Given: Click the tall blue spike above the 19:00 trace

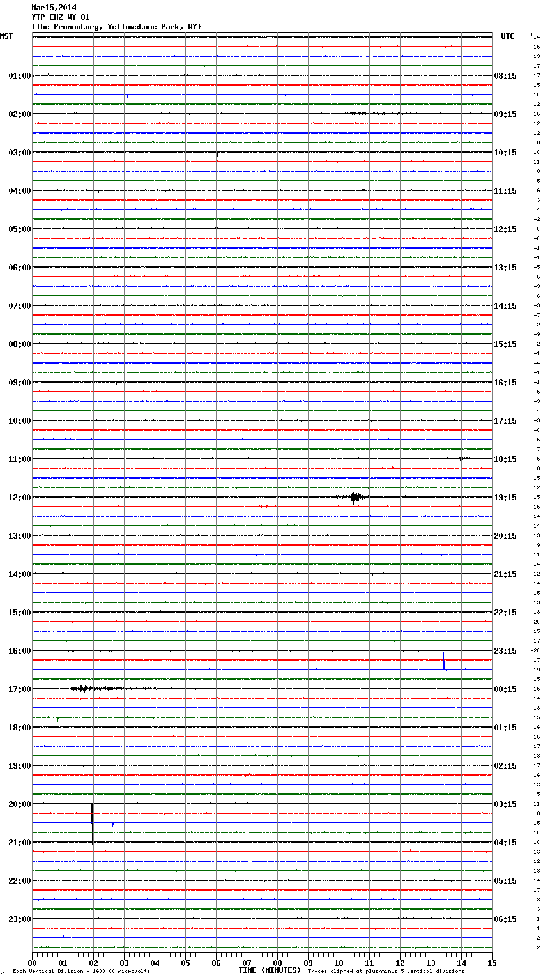Looking at the screenshot, I should click(349, 764).
